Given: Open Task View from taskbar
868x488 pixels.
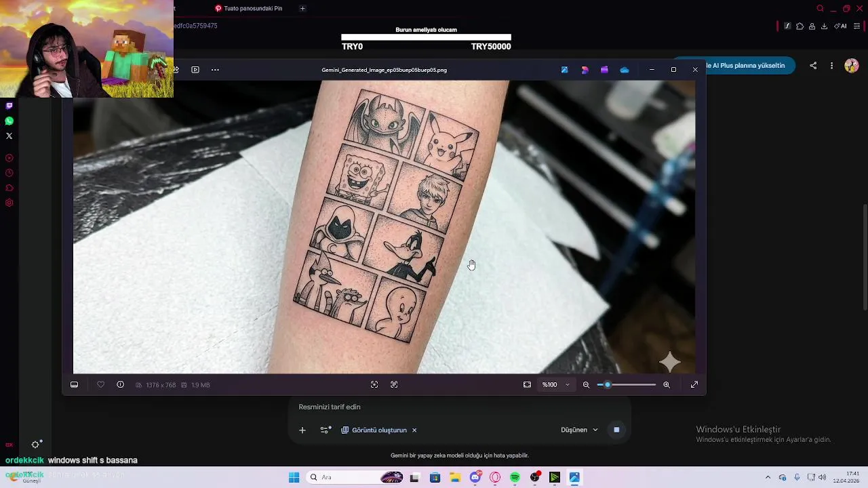Looking at the screenshot, I should click(x=414, y=477).
